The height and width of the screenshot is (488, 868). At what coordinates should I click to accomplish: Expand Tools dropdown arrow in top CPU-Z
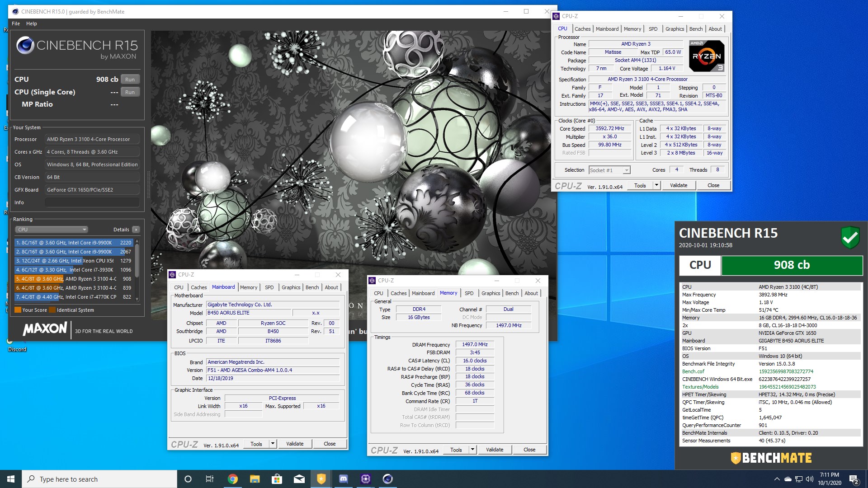coord(656,185)
